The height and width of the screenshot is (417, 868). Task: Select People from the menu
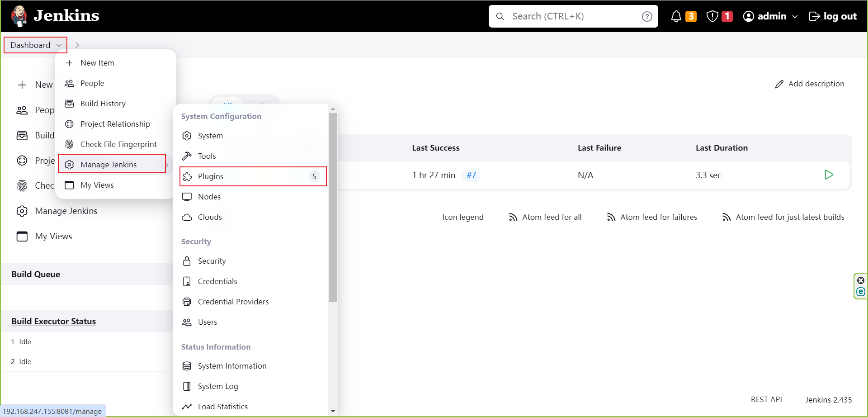92,83
